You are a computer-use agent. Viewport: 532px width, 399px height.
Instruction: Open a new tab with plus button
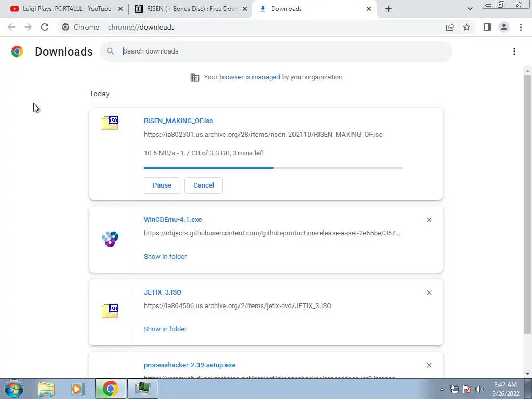[389, 9]
